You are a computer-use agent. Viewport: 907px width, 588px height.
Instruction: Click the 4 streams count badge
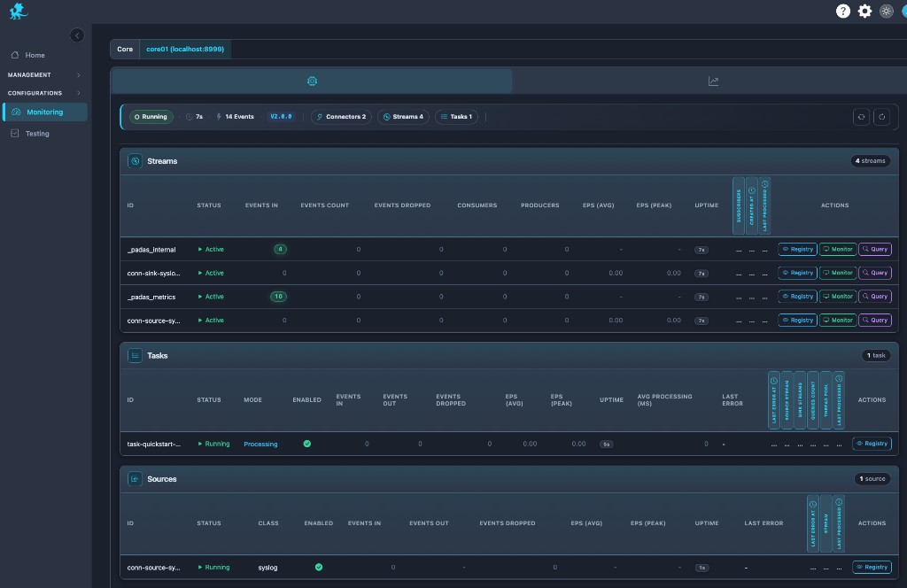pyautogui.click(x=870, y=161)
